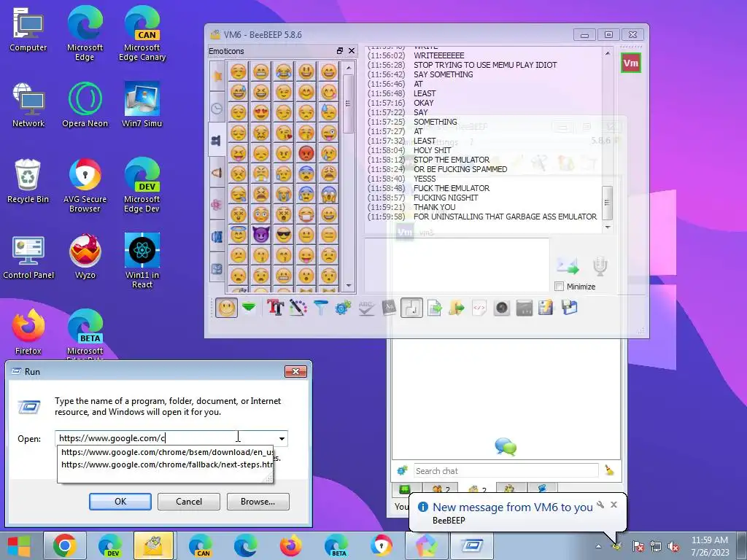The height and width of the screenshot is (560, 747).
Task: Toggle the grey dictionary completer icon
Action: [389, 308]
